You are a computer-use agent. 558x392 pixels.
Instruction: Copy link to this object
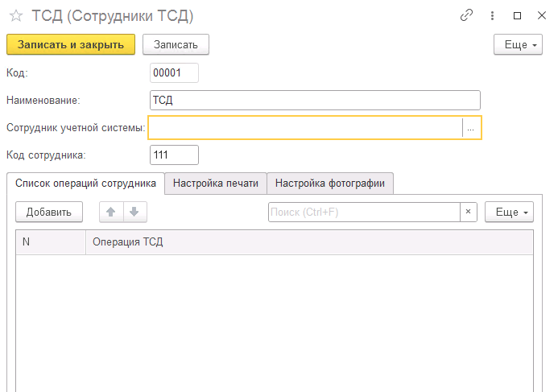(x=466, y=15)
